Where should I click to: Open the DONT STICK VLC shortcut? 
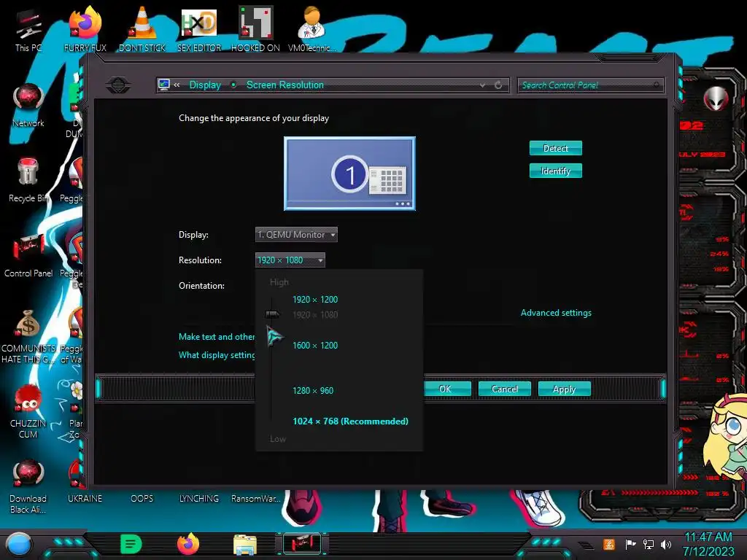coord(142,28)
